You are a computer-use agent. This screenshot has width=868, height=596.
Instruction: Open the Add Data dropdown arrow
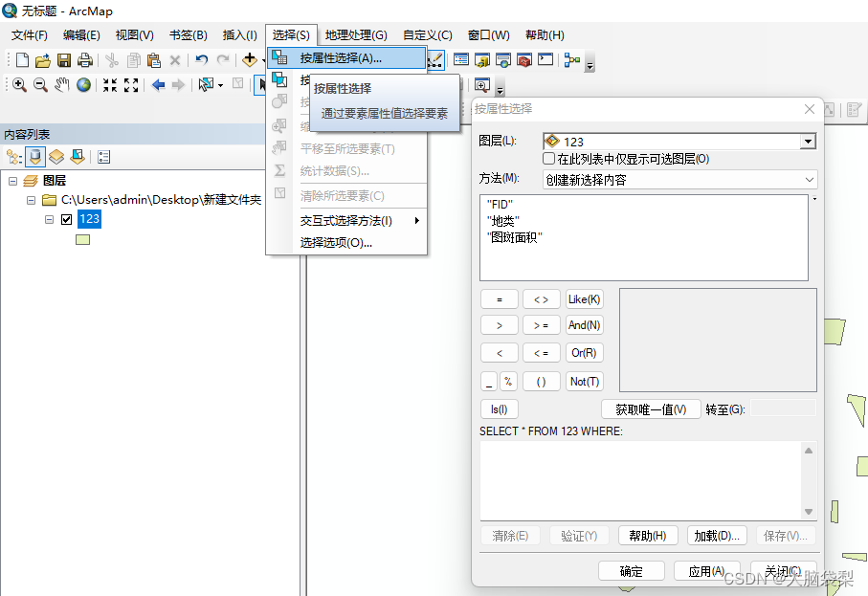[x=262, y=60]
